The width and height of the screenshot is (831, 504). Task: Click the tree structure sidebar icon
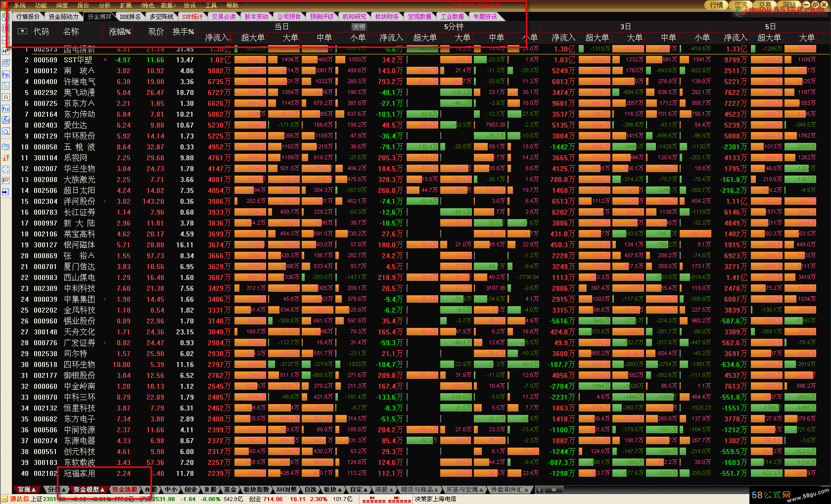pyautogui.click(x=5, y=86)
